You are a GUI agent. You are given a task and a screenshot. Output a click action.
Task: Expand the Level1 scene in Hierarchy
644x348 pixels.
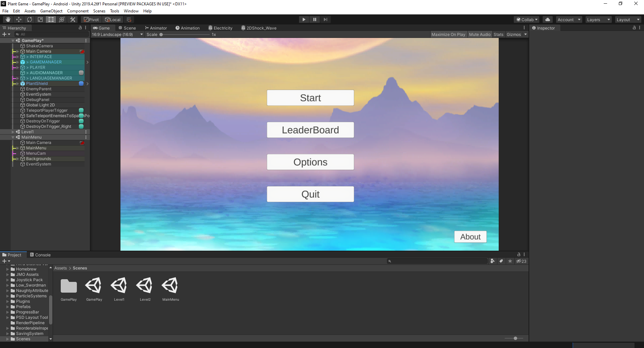(13, 132)
